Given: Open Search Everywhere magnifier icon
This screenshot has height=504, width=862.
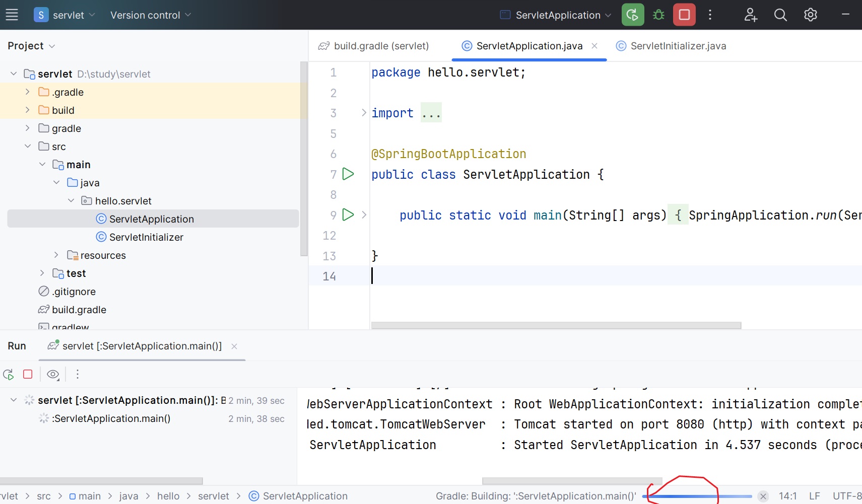Looking at the screenshot, I should click(x=780, y=15).
